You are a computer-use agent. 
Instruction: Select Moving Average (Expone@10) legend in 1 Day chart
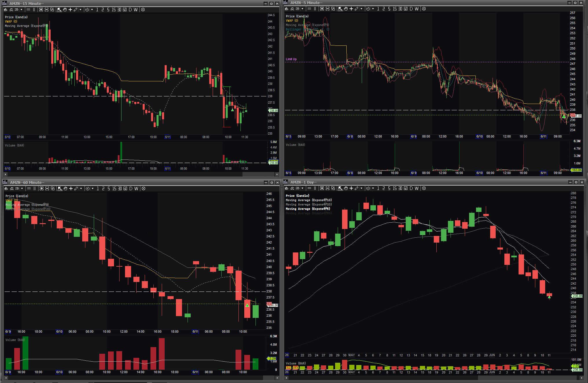(x=309, y=200)
